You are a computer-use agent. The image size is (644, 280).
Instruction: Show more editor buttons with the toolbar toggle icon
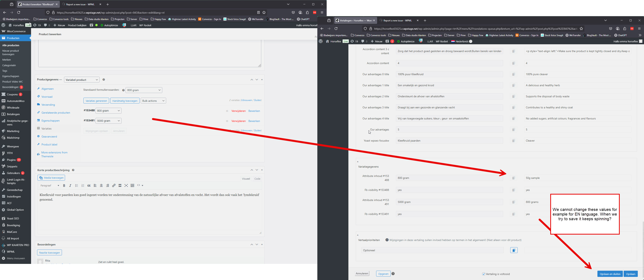[x=133, y=185]
